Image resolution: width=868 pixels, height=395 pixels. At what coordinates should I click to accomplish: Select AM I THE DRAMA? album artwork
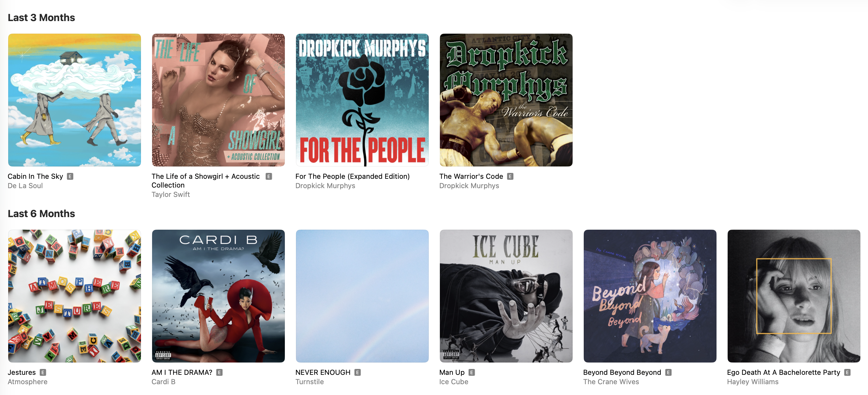click(x=218, y=296)
